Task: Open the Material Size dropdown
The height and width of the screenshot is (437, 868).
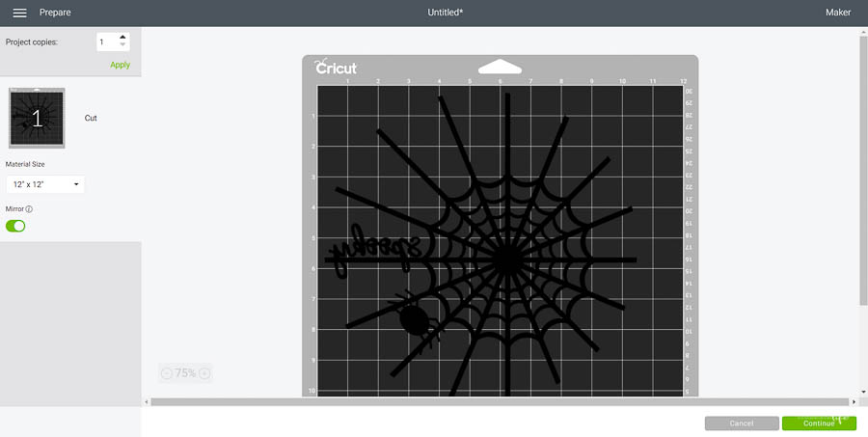Action: click(x=44, y=184)
